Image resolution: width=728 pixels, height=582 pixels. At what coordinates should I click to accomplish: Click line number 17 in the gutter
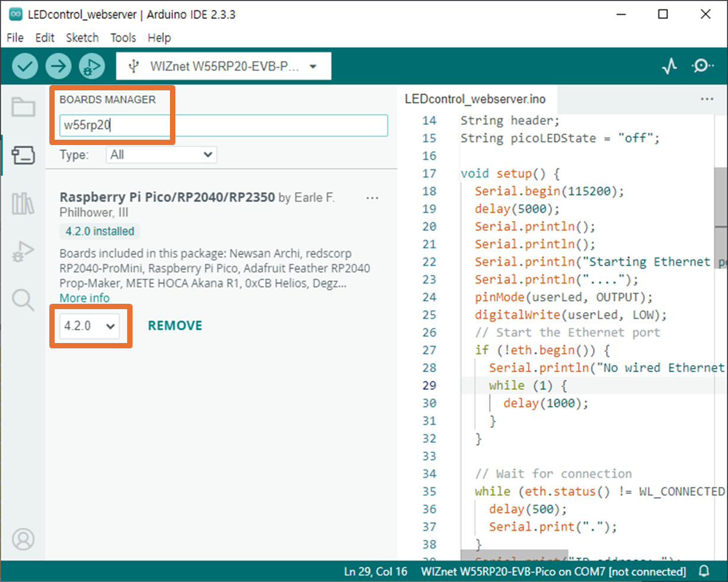click(429, 174)
